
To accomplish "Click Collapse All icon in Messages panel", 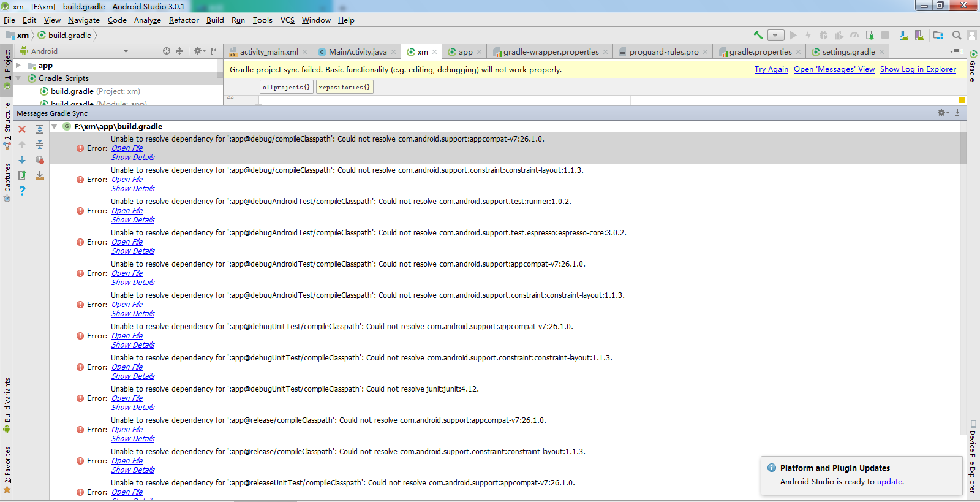I will [40, 145].
